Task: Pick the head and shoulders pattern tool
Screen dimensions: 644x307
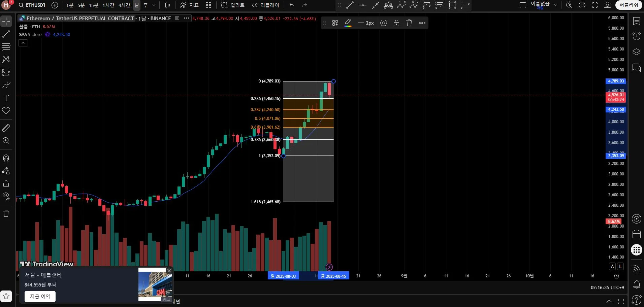Action: click(x=388, y=5)
